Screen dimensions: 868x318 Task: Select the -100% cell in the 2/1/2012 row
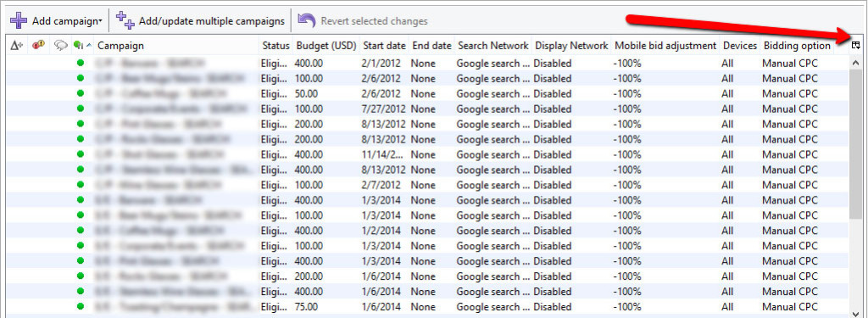pyautogui.click(x=627, y=64)
